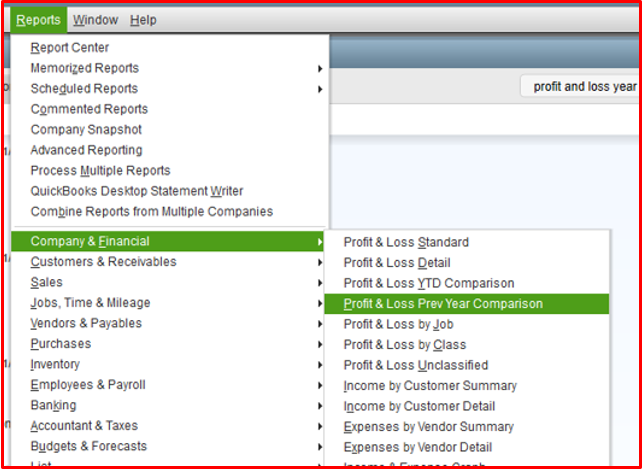The height and width of the screenshot is (470, 644).
Task: Expand Inventory reports submenu
Action: (x=168, y=365)
